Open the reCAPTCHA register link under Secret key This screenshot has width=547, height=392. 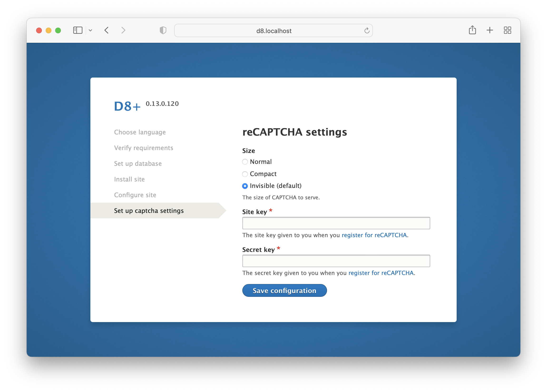pyautogui.click(x=381, y=273)
